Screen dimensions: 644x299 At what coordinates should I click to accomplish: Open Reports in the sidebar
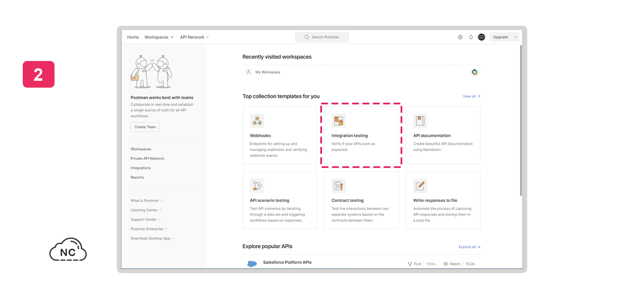(x=137, y=177)
